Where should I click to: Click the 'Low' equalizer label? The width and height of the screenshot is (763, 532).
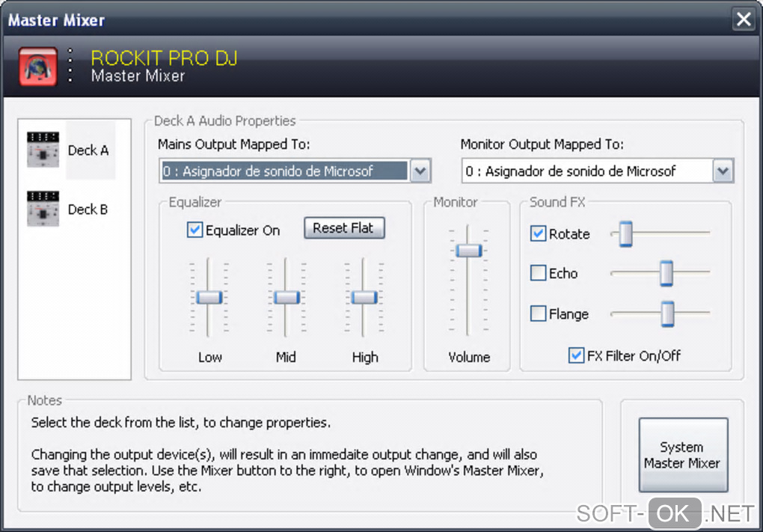pyautogui.click(x=209, y=357)
